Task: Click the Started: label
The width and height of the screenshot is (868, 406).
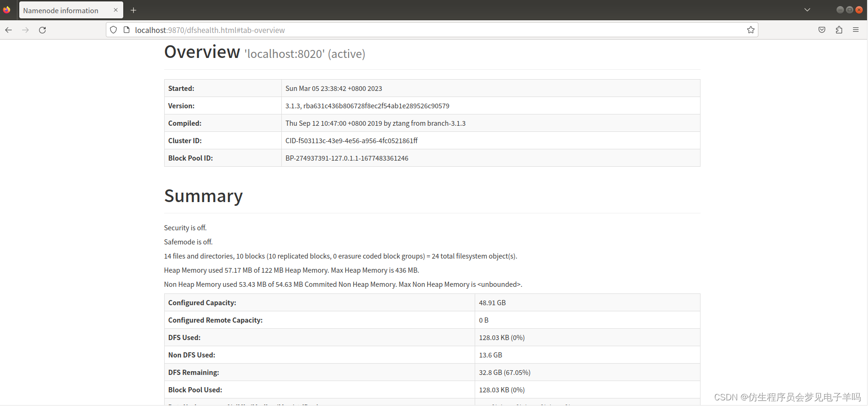Action: (181, 89)
